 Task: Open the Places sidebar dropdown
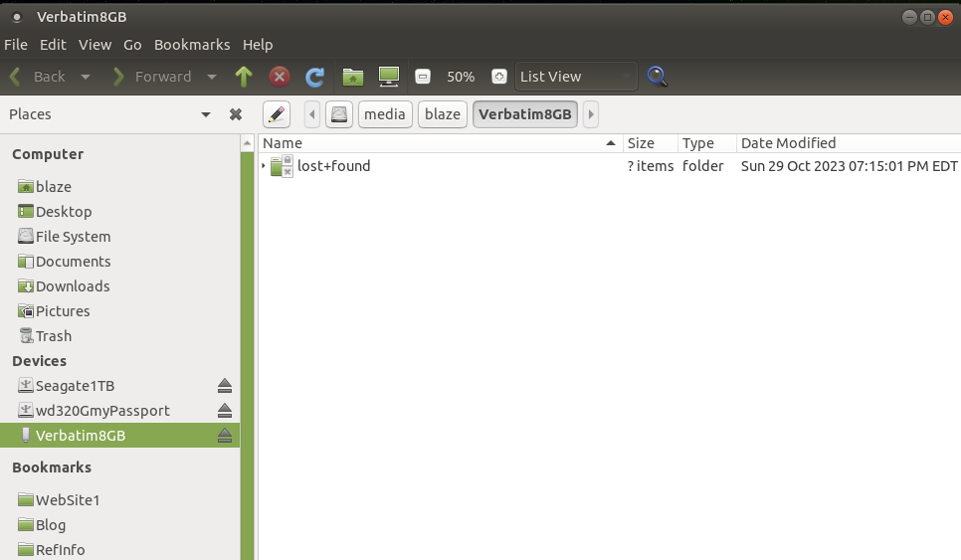[x=206, y=114]
